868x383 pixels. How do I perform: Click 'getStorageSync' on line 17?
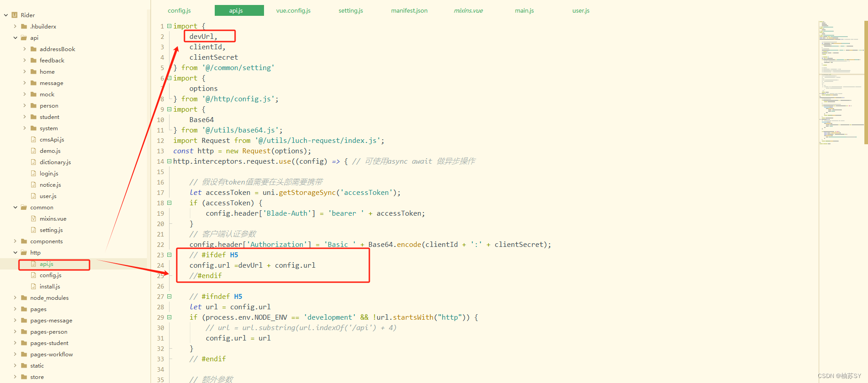click(307, 193)
